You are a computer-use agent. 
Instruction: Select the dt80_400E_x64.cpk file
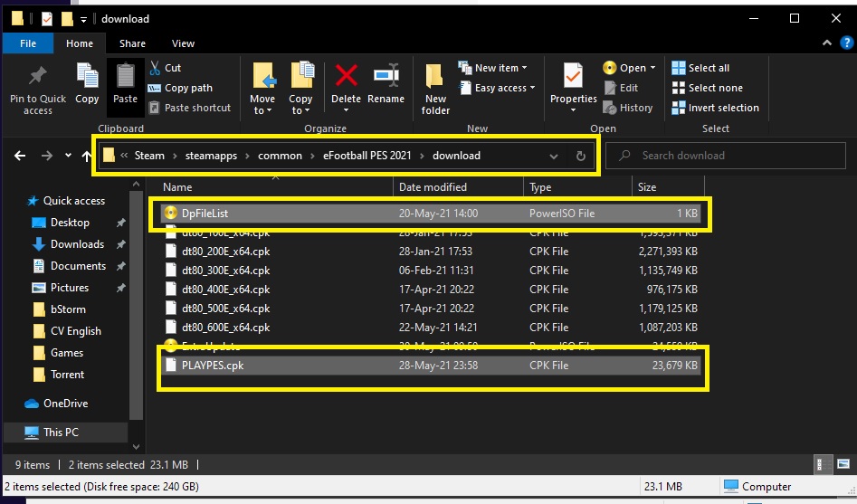(431, 290)
